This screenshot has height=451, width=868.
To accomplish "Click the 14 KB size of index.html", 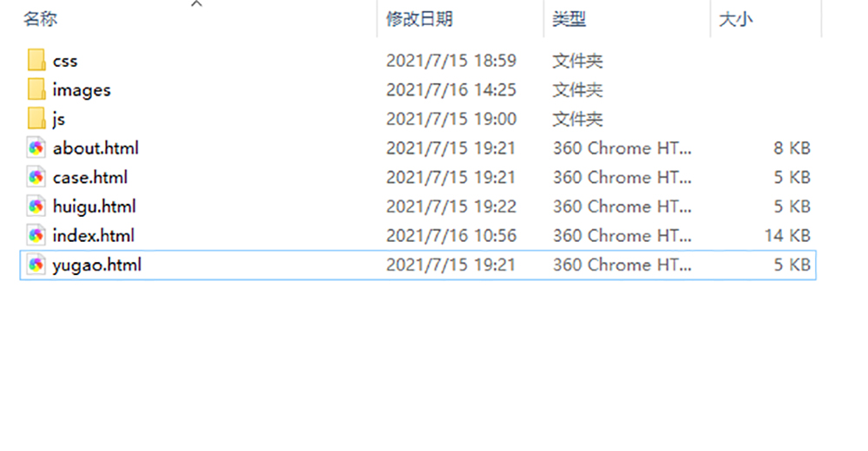I will 788,236.
